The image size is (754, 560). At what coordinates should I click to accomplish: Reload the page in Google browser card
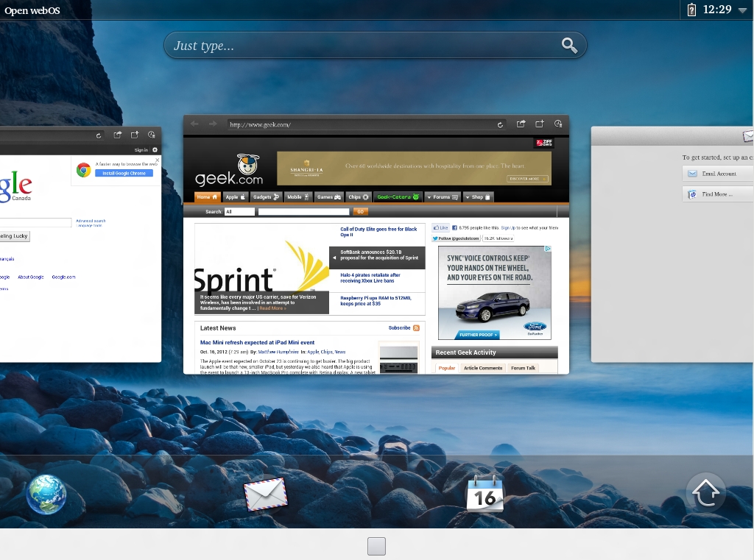coord(99,135)
